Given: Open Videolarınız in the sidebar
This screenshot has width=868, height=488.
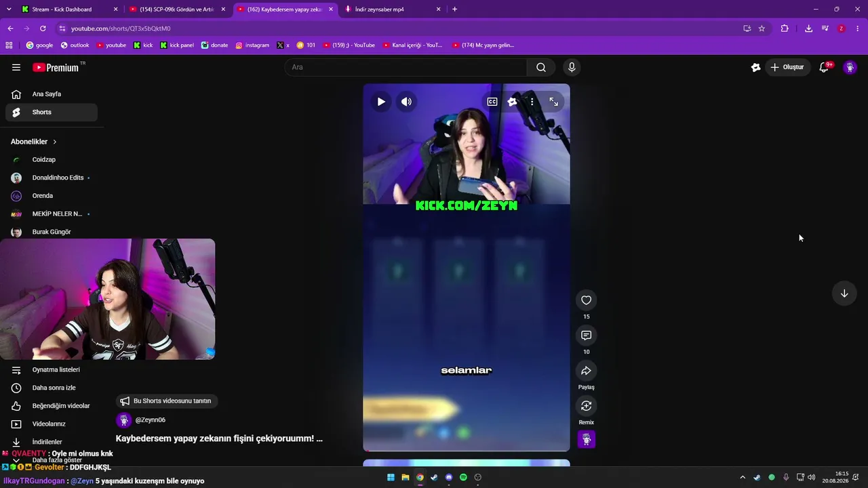Looking at the screenshot, I should click(x=52, y=424).
